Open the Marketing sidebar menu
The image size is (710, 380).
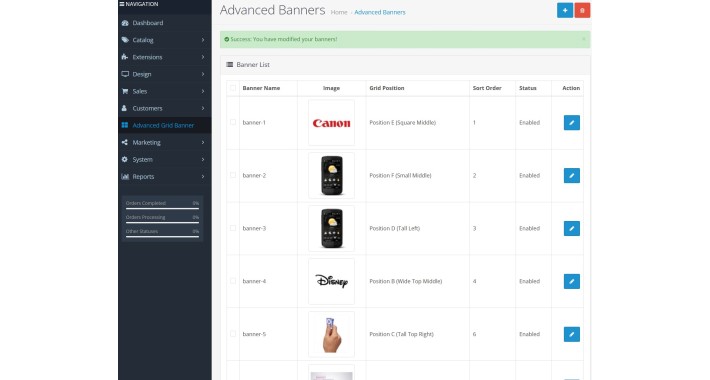click(164, 142)
